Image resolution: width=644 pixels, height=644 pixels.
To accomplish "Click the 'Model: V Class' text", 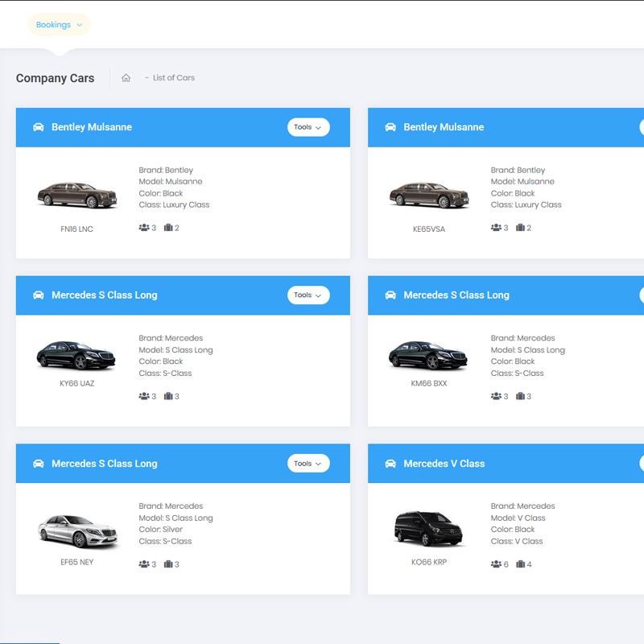I will coord(518,518).
